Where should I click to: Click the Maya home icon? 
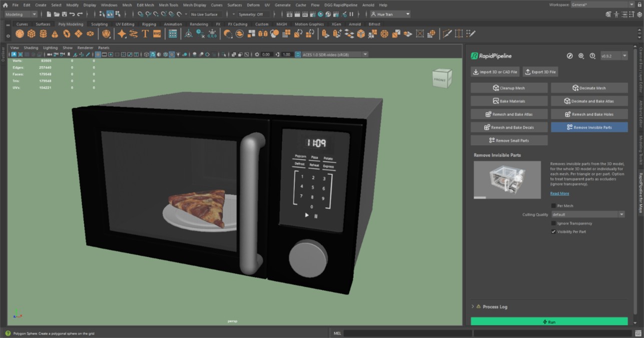pyautogui.click(x=5, y=5)
